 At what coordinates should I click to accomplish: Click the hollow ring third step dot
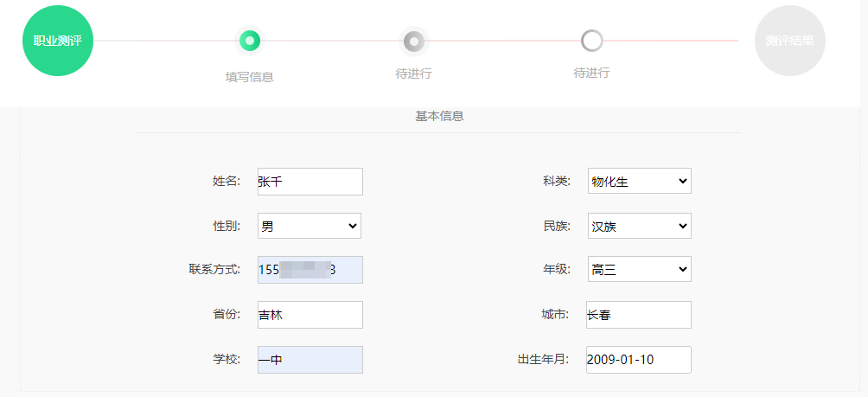(591, 40)
